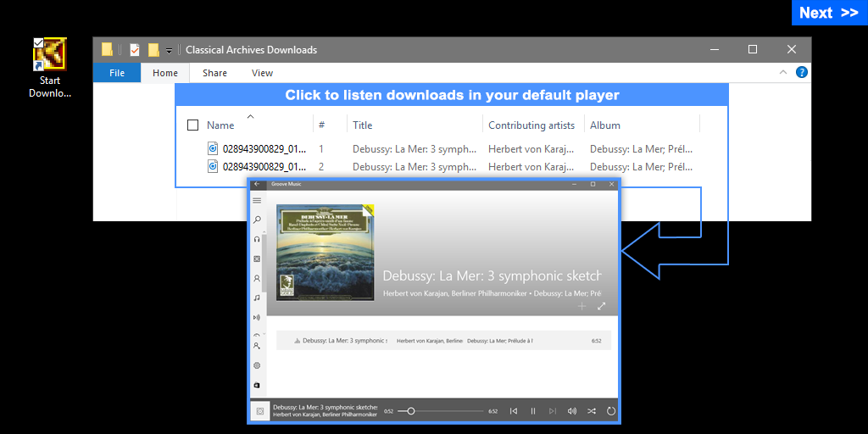This screenshot has height=434, width=868.
Task: Click the Next >> button
Action: tap(828, 13)
